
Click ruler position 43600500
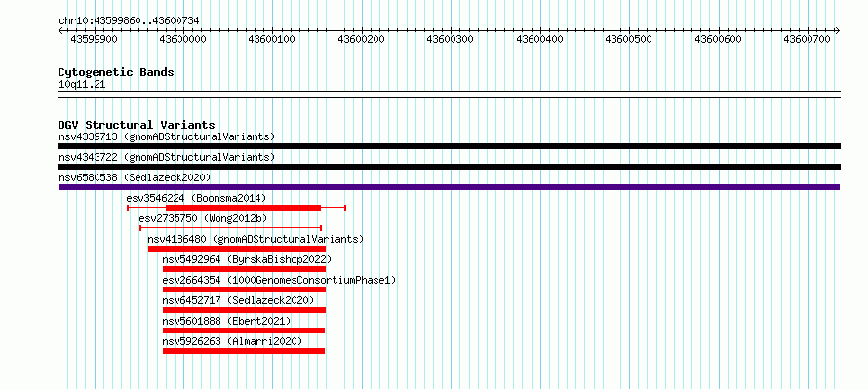(x=629, y=39)
